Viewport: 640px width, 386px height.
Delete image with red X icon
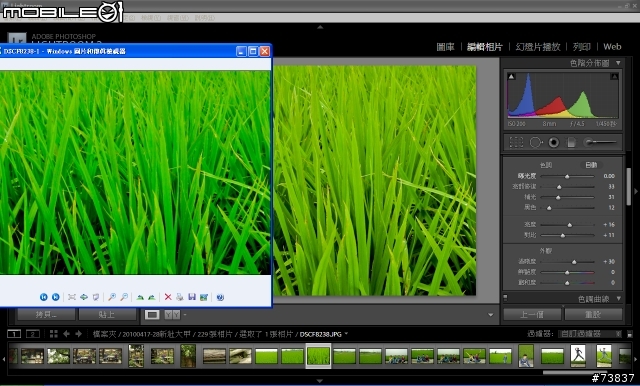pyautogui.click(x=168, y=297)
